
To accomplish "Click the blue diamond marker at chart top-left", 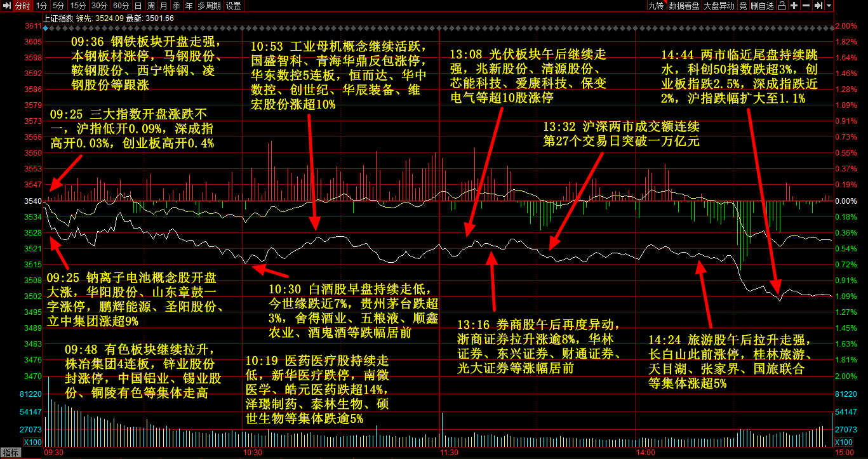I will point(44,27).
